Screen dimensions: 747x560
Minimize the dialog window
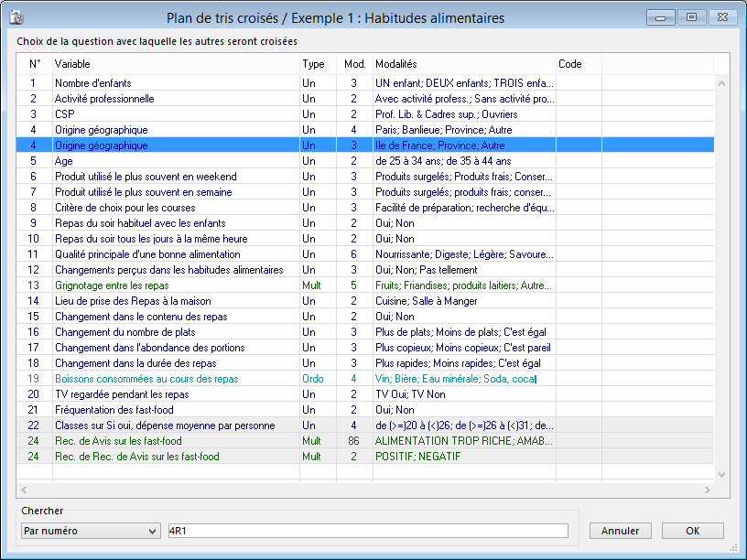(x=660, y=17)
